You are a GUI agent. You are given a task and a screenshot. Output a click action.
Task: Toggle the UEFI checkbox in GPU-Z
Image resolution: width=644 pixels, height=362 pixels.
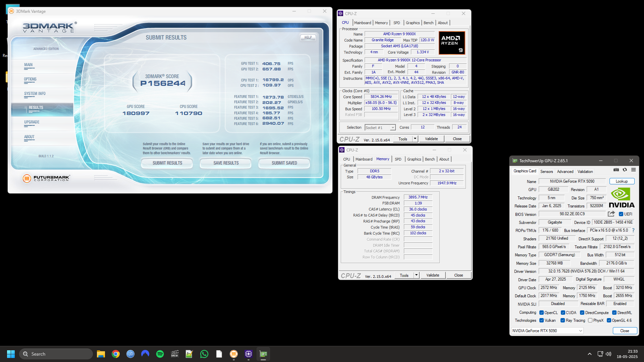[621, 214]
